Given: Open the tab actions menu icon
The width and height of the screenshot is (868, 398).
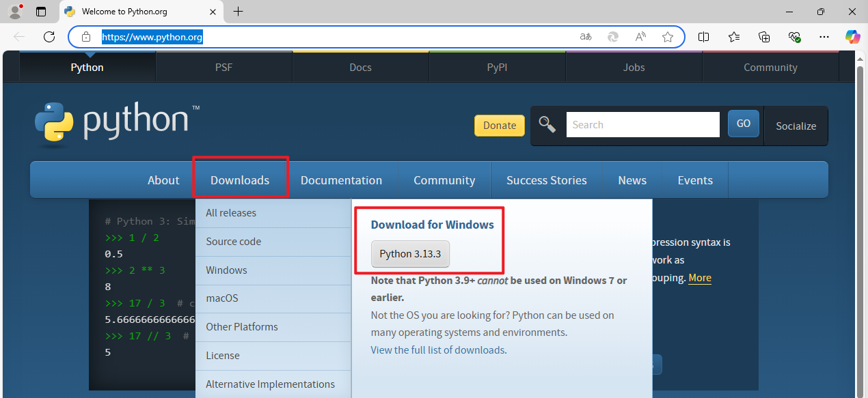Looking at the screenshot, I should [x=41, y=12].
